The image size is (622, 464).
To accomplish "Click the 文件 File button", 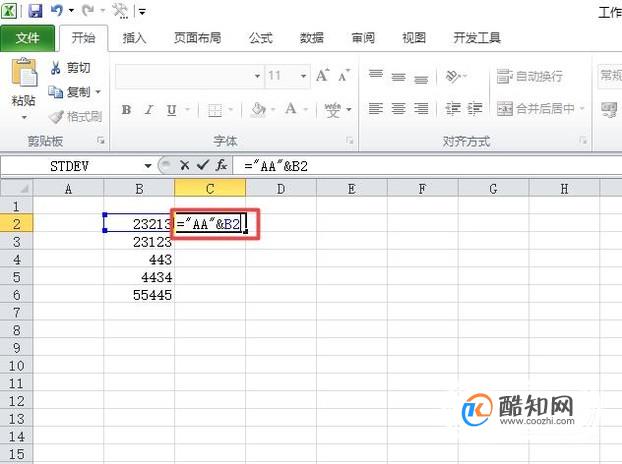I will (x=28, y=38).
